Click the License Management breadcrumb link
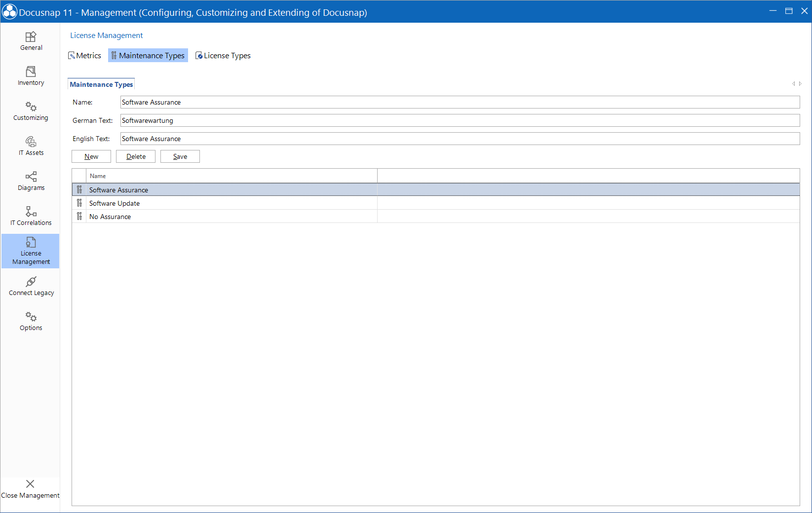 click(x=106, y=35)
